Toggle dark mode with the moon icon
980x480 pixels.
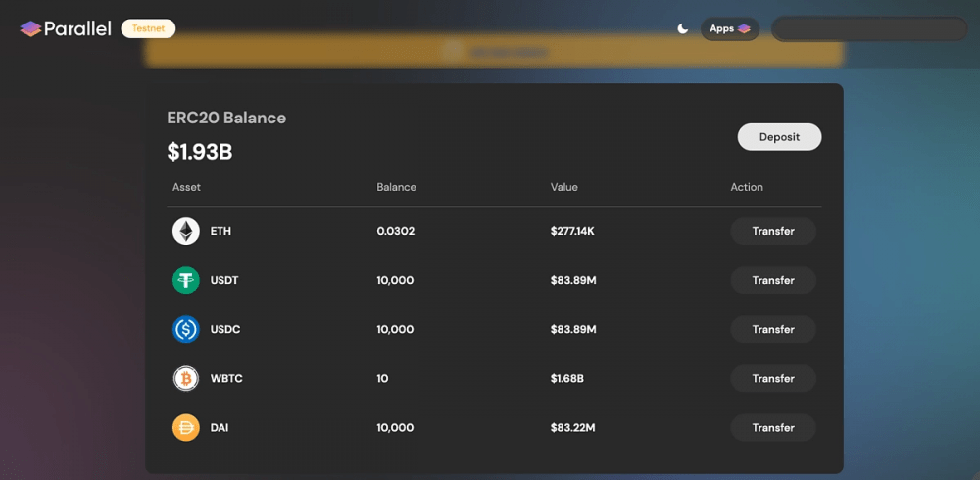pyautogui.click(x=683, y=28)
